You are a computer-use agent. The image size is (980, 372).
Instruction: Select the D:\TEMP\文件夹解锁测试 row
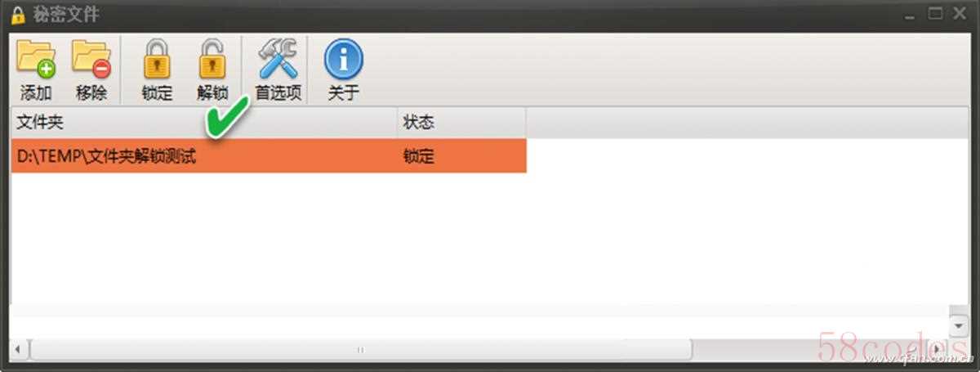(x=269, y=156)
